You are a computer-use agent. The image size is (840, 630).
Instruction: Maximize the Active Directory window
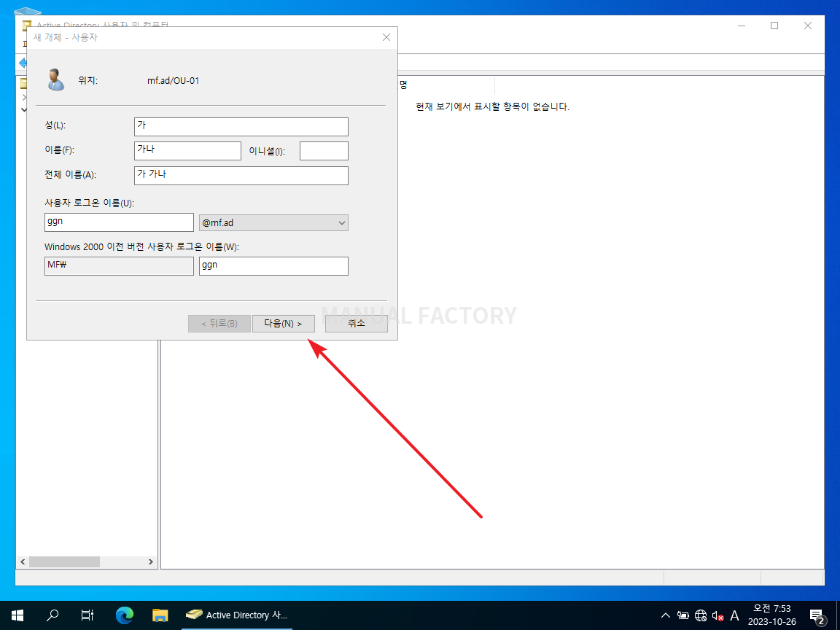coord(774,26)
